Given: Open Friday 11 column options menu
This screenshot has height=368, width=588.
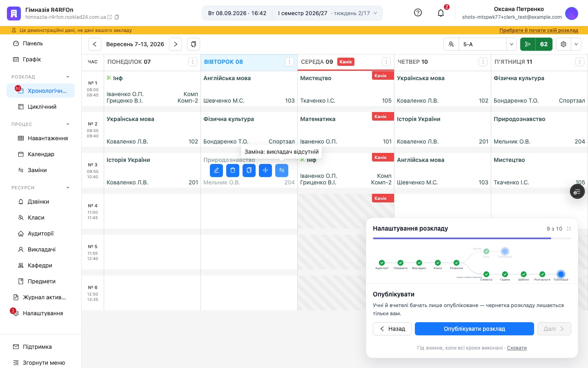Looking at the screenshot, I should [580, 62].
